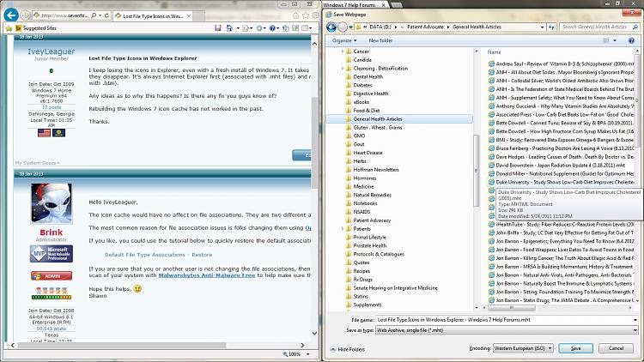Click the horizontal scrollbar right arrow in IE
This screenshot has height=362, width=644.
coord(303,345)
